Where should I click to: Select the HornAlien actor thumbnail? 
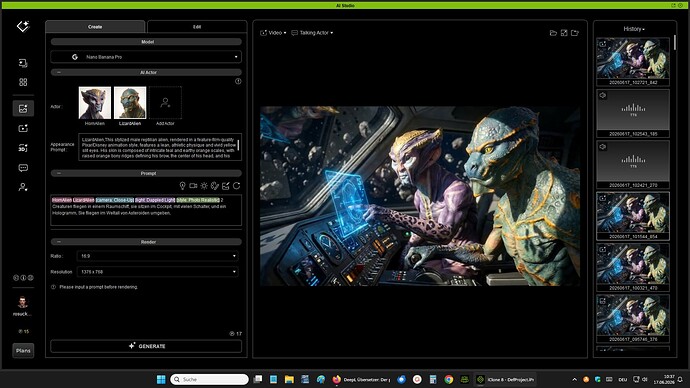tap(95, 103)
